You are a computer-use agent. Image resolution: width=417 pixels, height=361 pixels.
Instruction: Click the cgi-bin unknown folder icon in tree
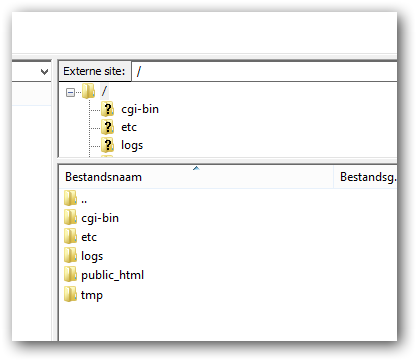[x=107, y=109]
